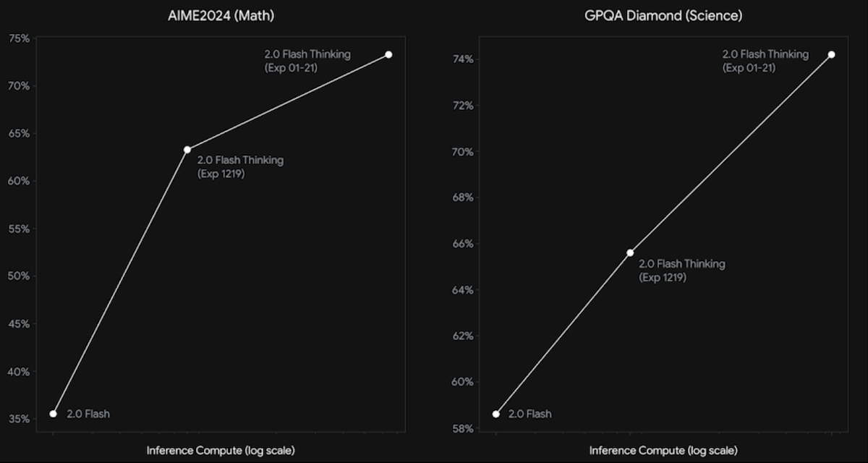
Task: Click the 2.0 Flash data point on the GPQA Diamond chart
Action: (x=496, y=414)
